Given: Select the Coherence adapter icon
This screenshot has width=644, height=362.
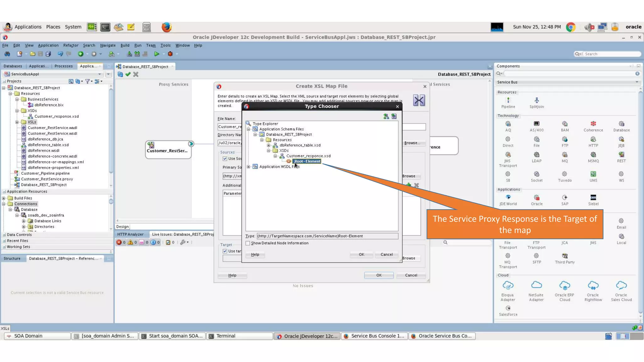Looking at the screenshot, I should click(593, 124).
